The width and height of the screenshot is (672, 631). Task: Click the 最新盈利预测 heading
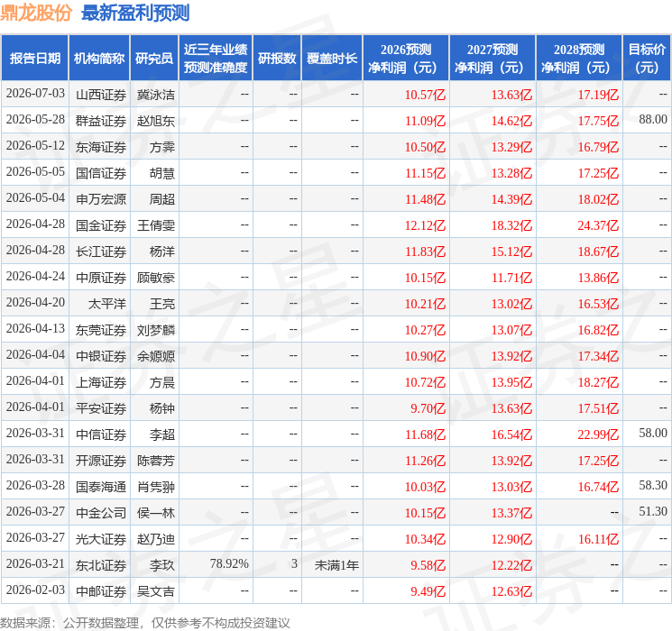pos(135,13)
